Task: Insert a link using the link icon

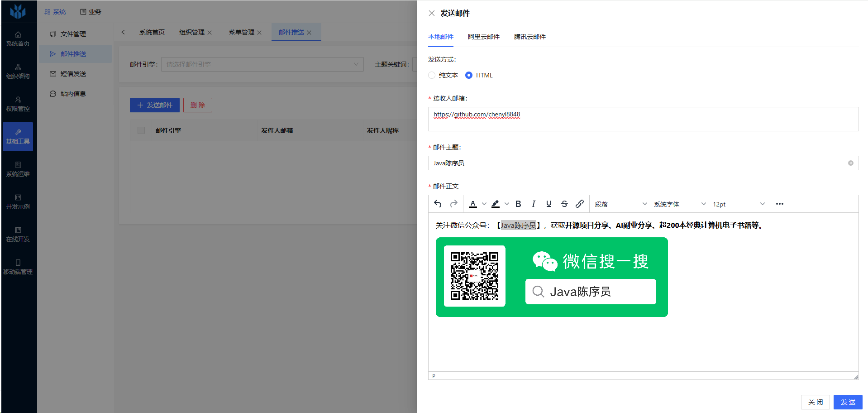Action: [x=580, y=204]
